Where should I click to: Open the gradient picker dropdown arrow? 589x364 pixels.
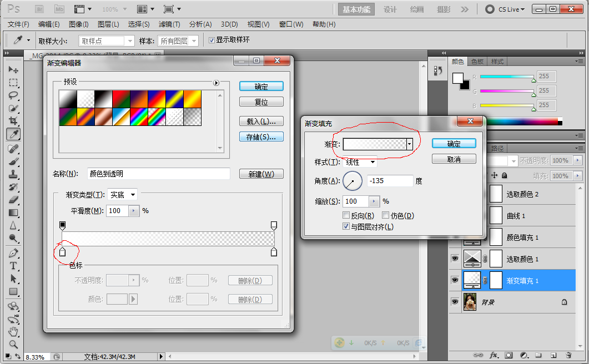410,144
